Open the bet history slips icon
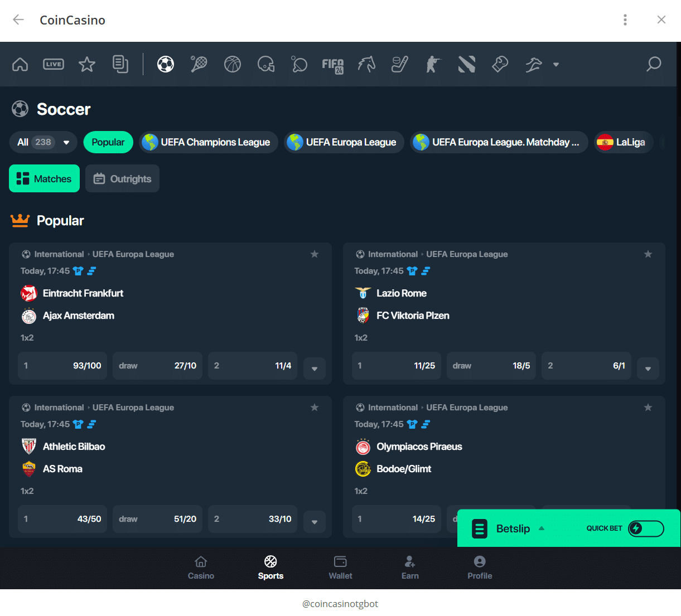681x616 pixels. coord(120,65)
